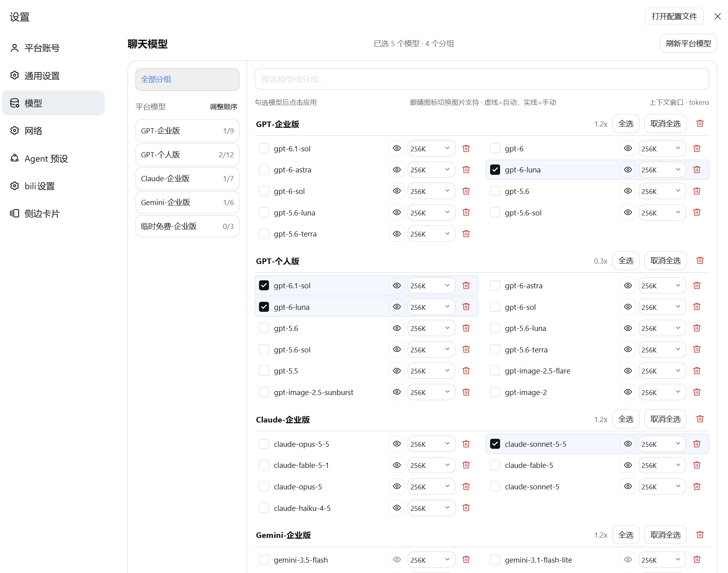Go to 通用设置 in sidebar
728x573 pixels.
(53, 76)
